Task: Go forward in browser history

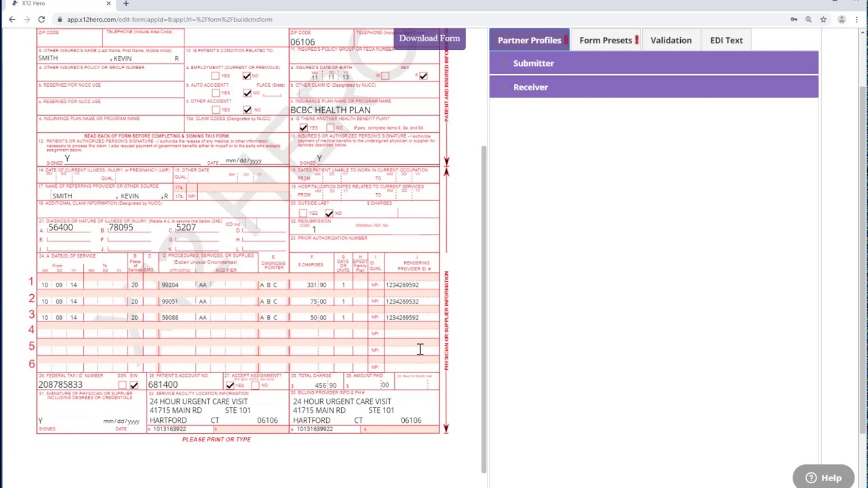Action: click(26, 20)
